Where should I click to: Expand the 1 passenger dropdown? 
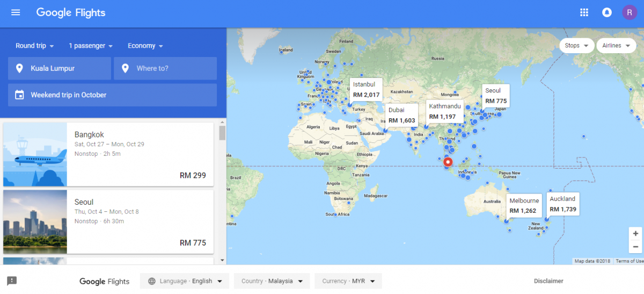point(91,46)
